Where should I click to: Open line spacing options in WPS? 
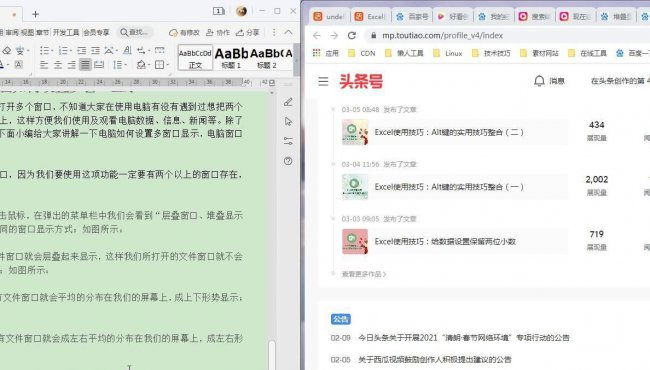119,65
